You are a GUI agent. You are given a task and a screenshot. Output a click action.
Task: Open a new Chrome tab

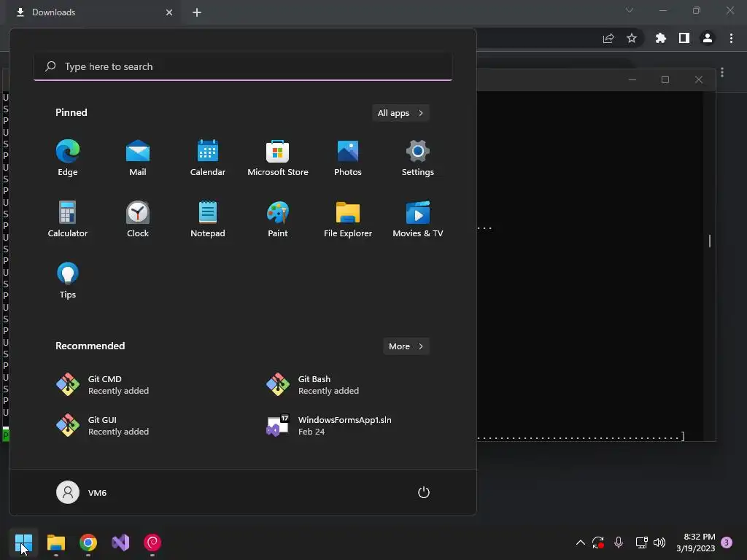tap(197, 12)
